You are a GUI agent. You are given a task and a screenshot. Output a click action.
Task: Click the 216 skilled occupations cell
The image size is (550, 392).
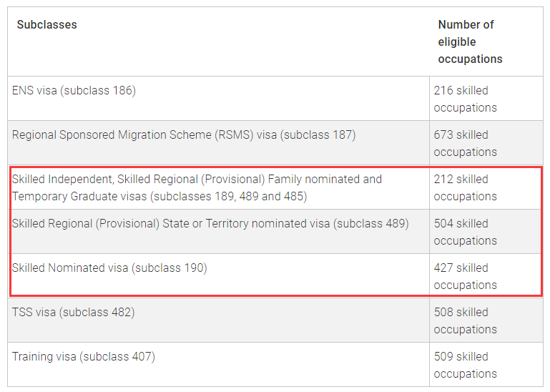pos(465,99)
